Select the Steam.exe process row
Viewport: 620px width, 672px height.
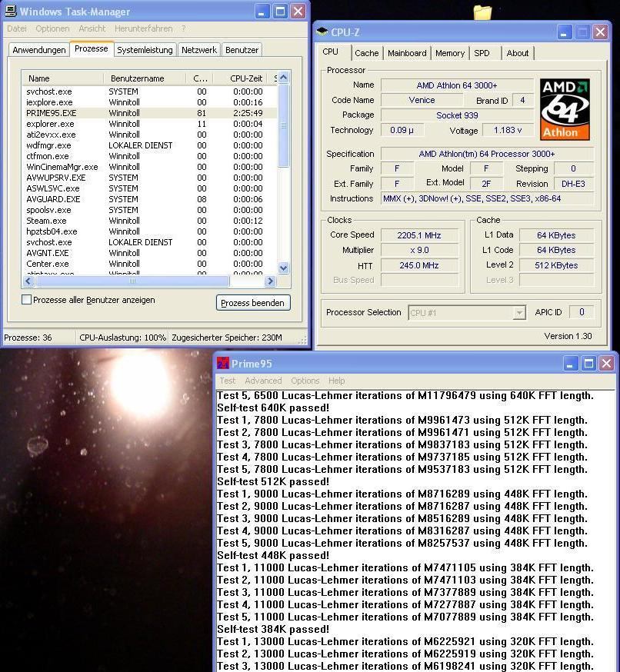click(149, 221)
